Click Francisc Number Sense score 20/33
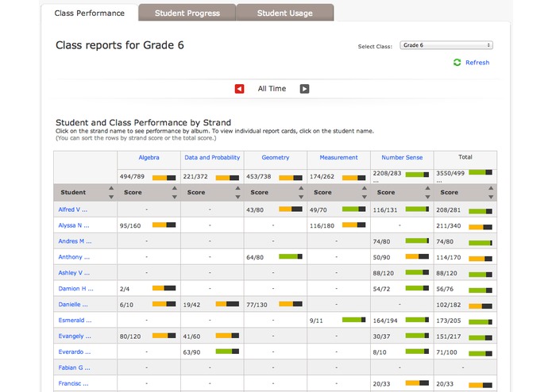Screen dimensions: 552x392 [x=381, y=384]
